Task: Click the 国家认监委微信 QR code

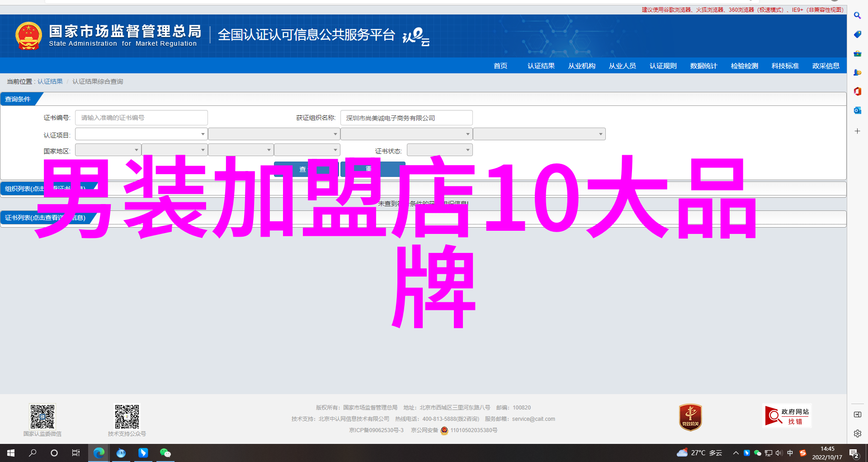Action: pos(42,416)
